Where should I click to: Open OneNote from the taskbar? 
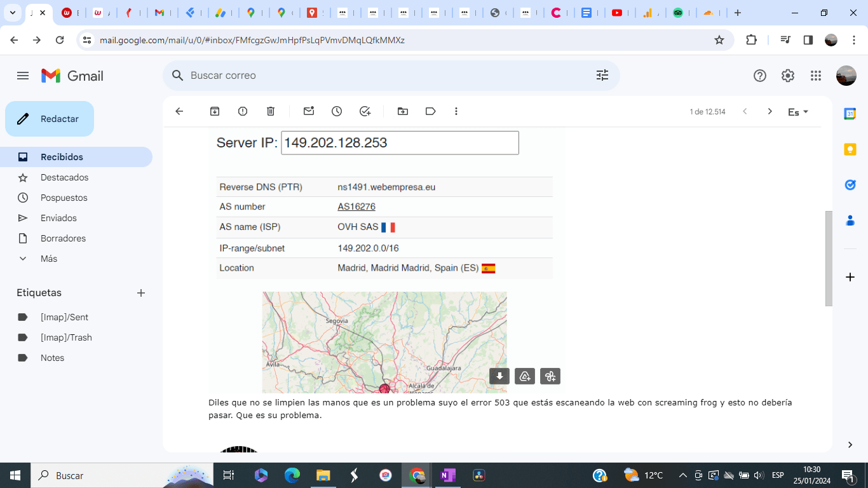[448, 475]
